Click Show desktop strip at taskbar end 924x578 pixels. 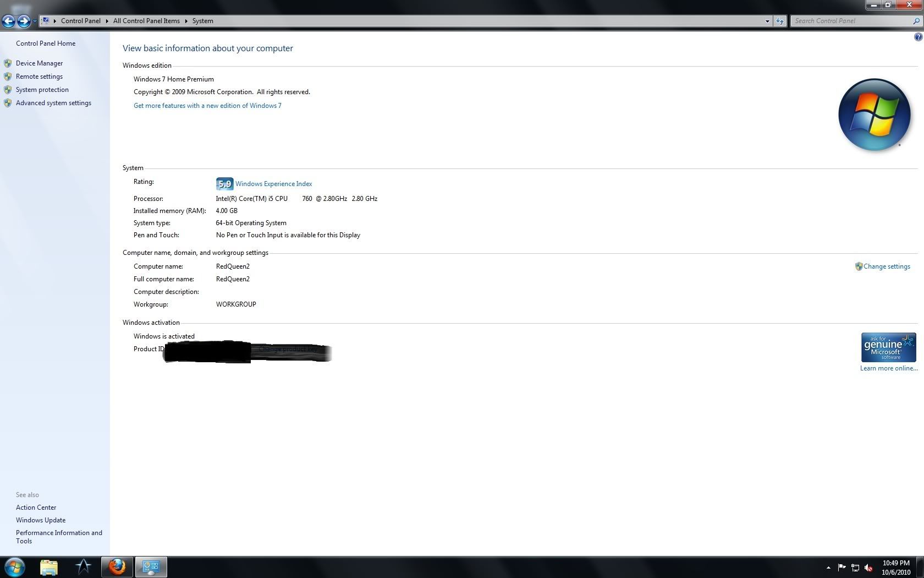point(920,567)
